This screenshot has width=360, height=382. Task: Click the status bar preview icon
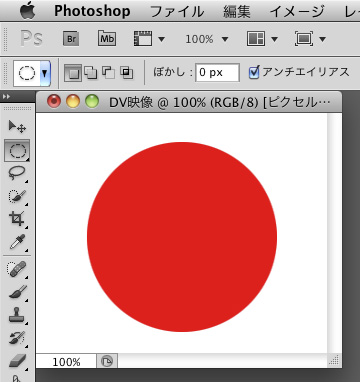pyautogui.click(x=107, y=361)
